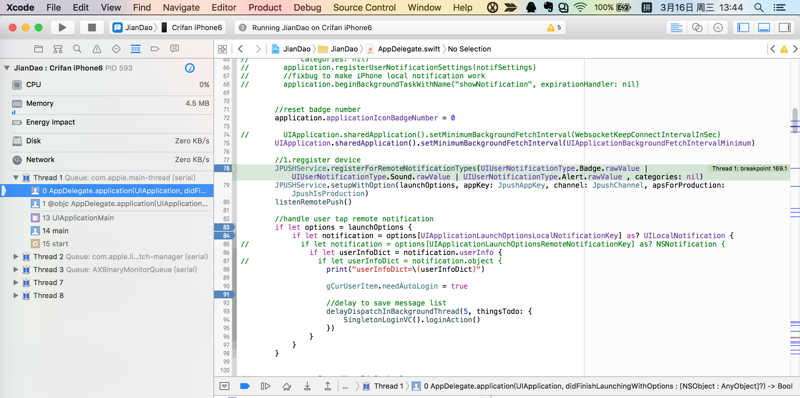The height and width of the screenshot is (398, 800).
Task: Open the Symbol navigator
Action: (58, 49)
